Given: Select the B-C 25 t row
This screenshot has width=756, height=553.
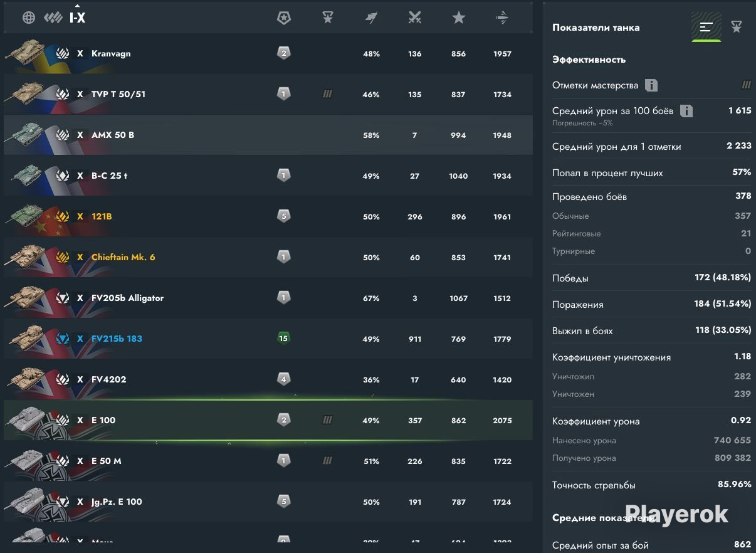Looking at the screenshot, I should [268, 176].
